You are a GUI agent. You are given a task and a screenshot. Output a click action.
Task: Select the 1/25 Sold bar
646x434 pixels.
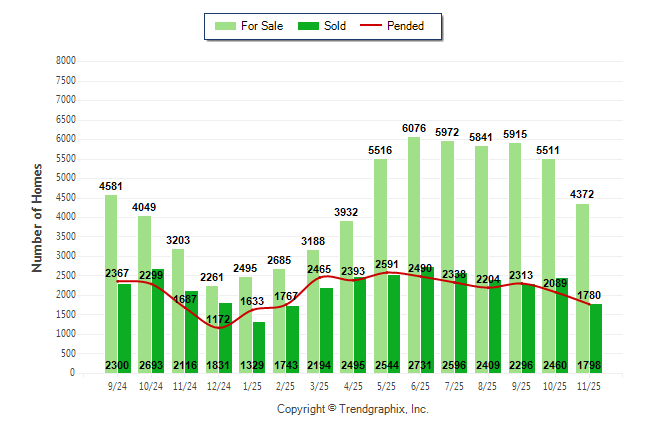(259, 345)
